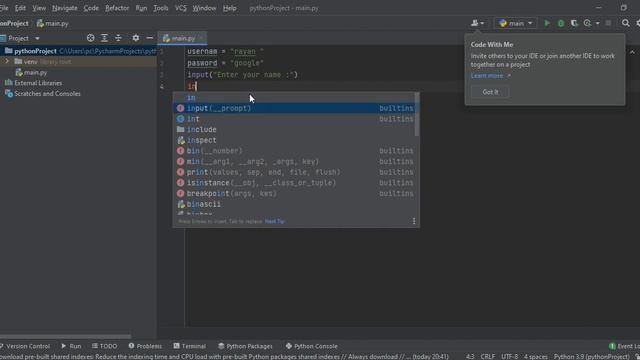
Task: Open Project panel settings gear
Action: (136, 38)
